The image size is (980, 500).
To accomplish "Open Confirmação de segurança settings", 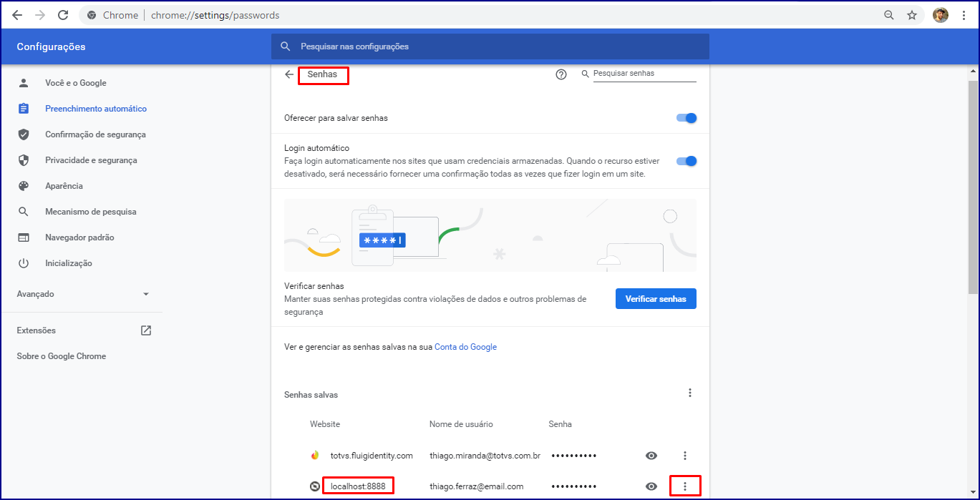I will point(95,134).
